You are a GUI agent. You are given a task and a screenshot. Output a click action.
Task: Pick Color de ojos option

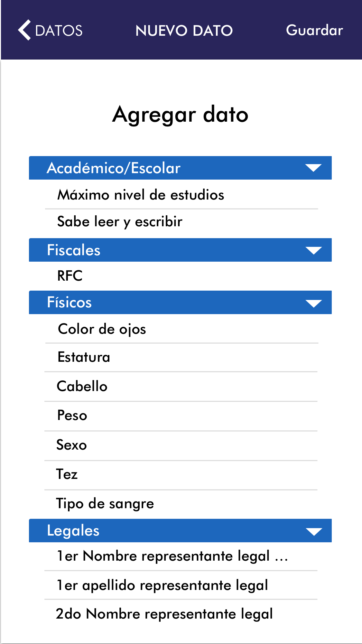click(x=102, y=329)
